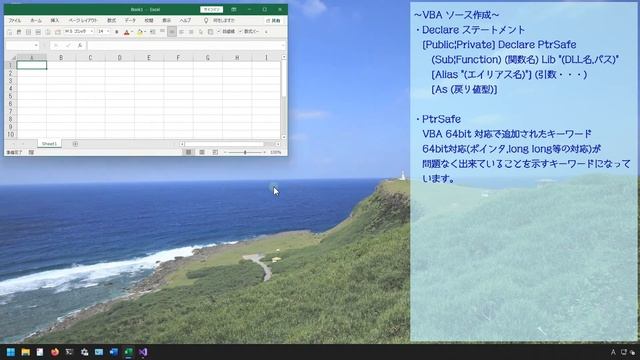This screenshot has height=360, width=640.
Task: Click the Excel icon in taskbar
Action: [x=128, y=352]
